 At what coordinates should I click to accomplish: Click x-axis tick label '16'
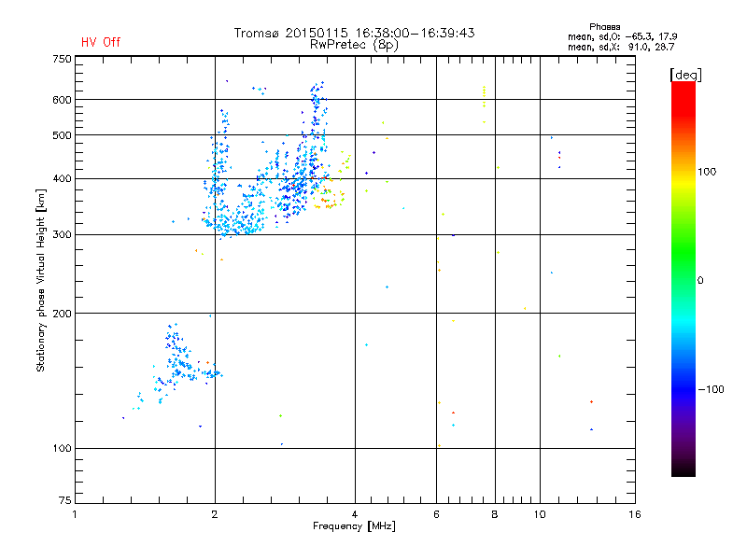635,514
